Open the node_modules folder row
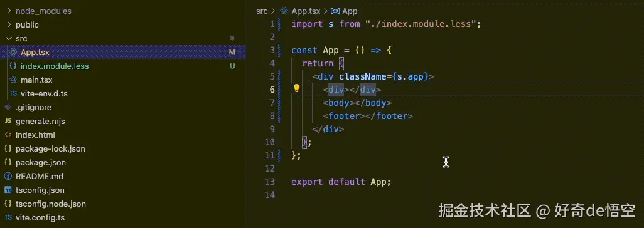Image resolution: width=644 pixels, height=228 pixels. (123, 11)
